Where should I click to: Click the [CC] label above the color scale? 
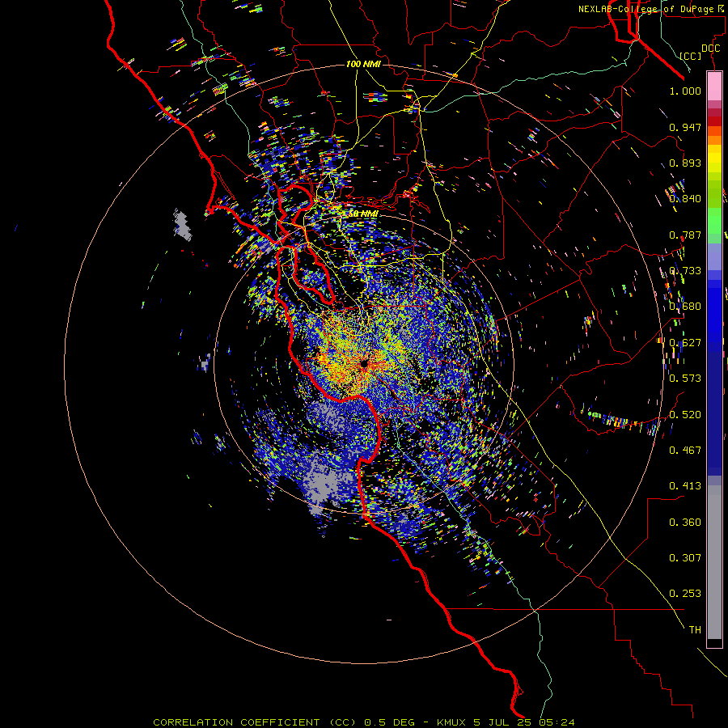tap(691, 56)
